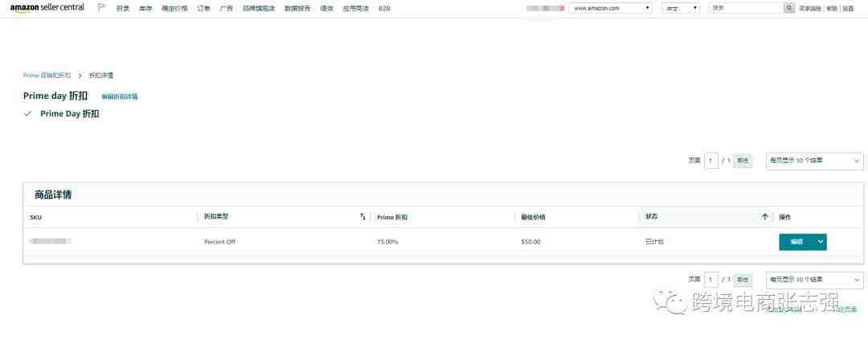Image resolution: width=868 pixels, height=340 pixels.
Task: Click the Prime 折扣 column header
Action: (392, 218)
